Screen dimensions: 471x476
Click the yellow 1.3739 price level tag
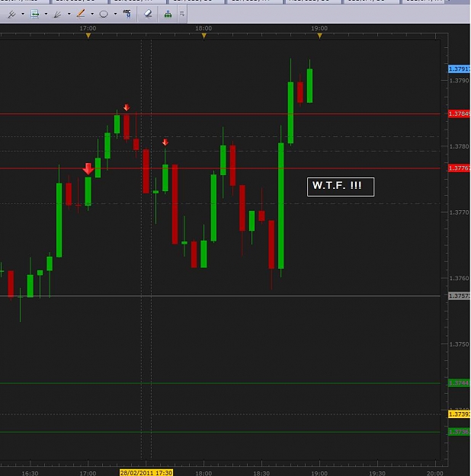coord(459,414)
